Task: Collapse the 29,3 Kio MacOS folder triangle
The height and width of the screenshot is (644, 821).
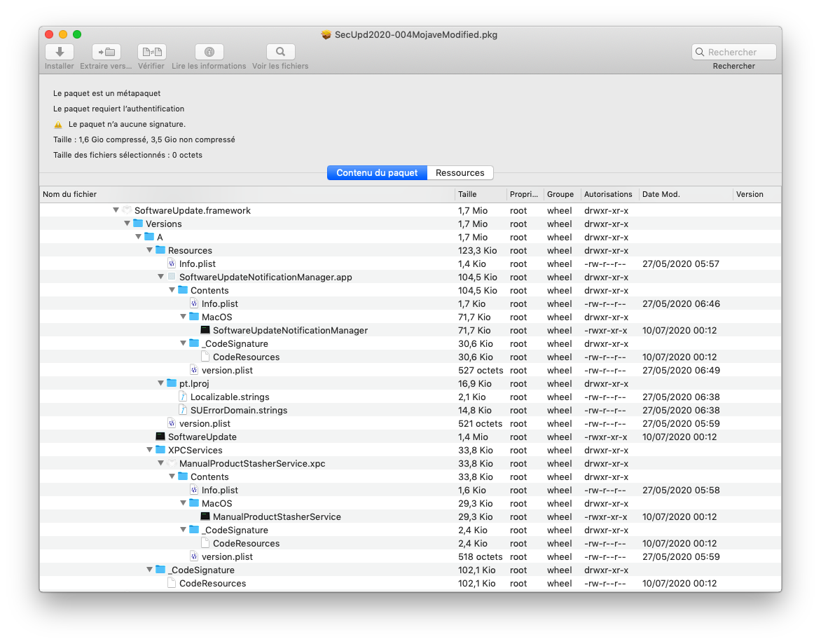Action: pyautogui.click(x=184, y=503)
